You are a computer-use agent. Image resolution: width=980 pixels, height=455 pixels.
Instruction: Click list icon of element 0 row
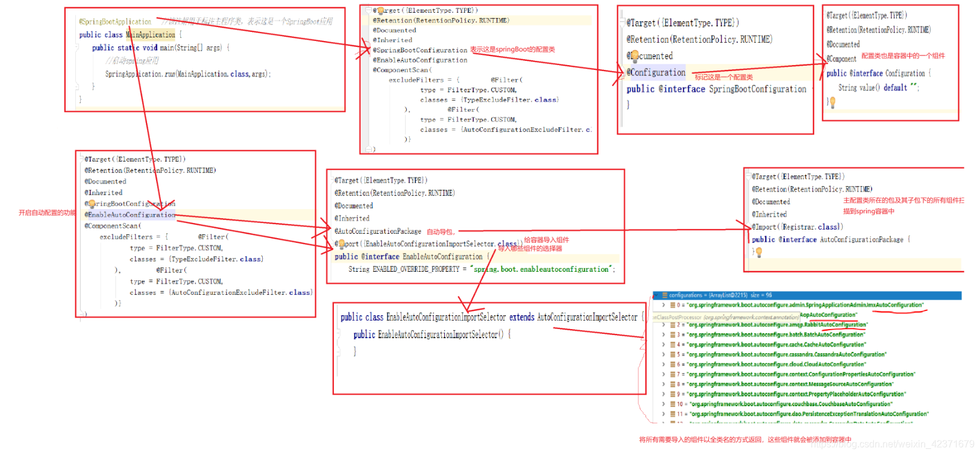tap(673, 306)
